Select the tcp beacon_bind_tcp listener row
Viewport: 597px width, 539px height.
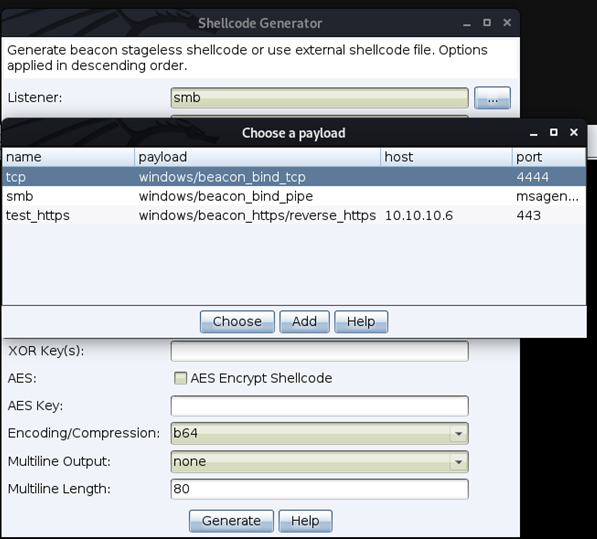[x=294, y=177]
